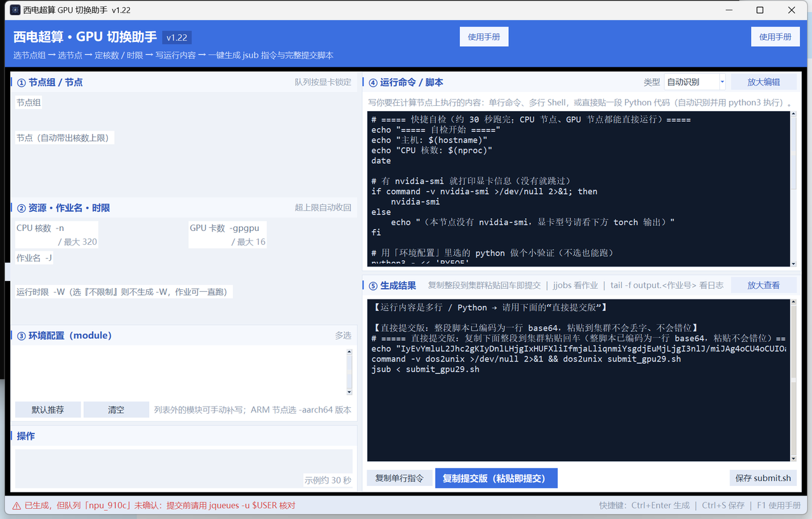Click the module list scroll-up arrow

click(348, 351)
